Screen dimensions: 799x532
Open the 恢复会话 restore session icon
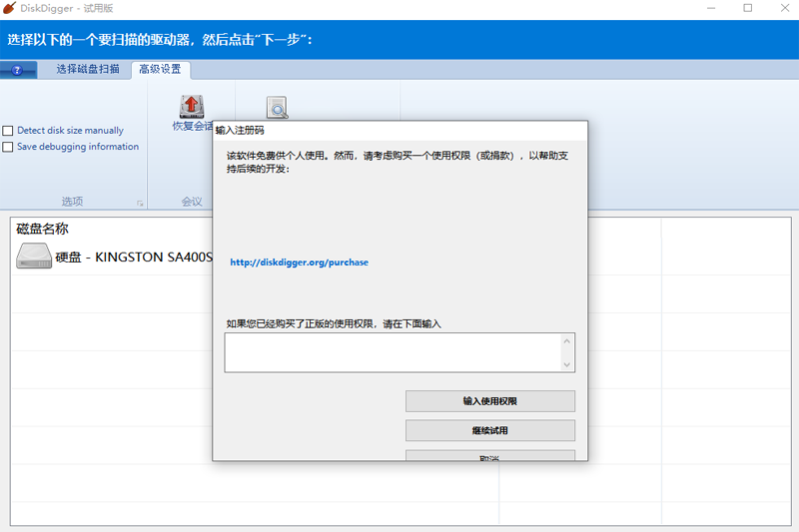[x=192, y=107]
